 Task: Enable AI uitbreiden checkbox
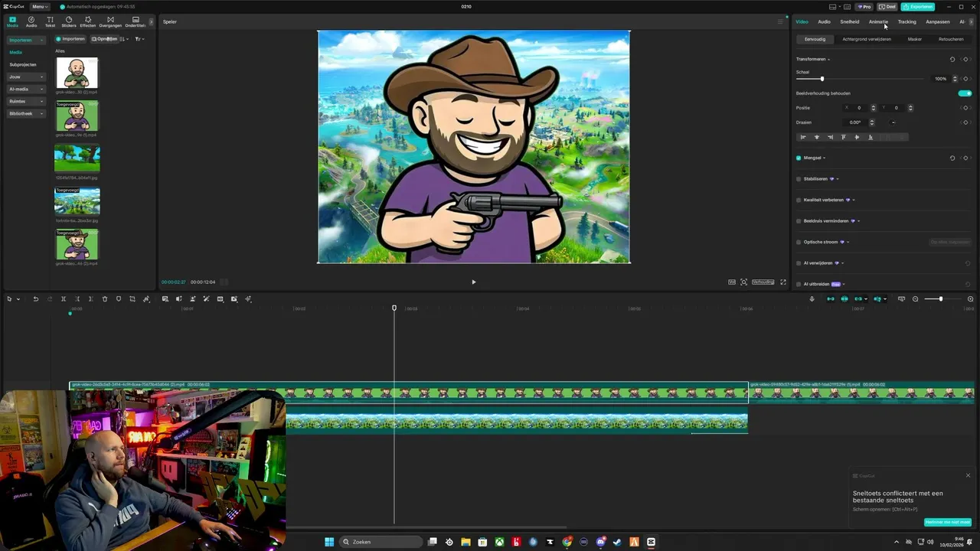799,284
